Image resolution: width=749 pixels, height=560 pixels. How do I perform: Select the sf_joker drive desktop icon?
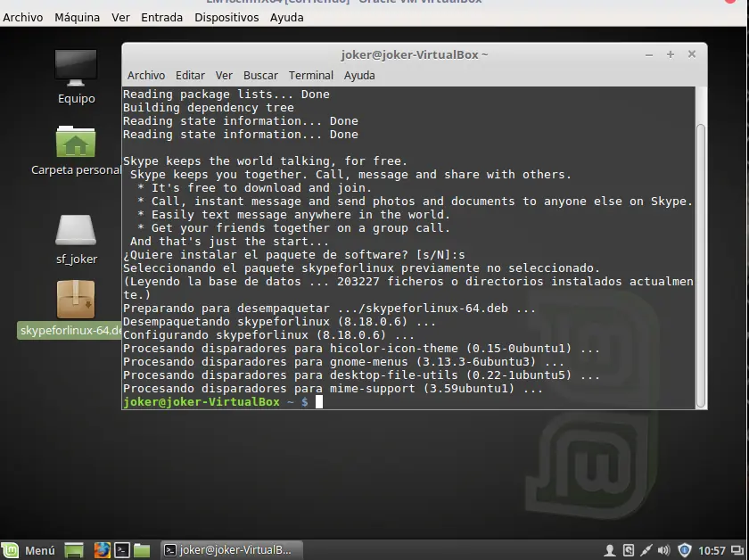click(76, 239)
